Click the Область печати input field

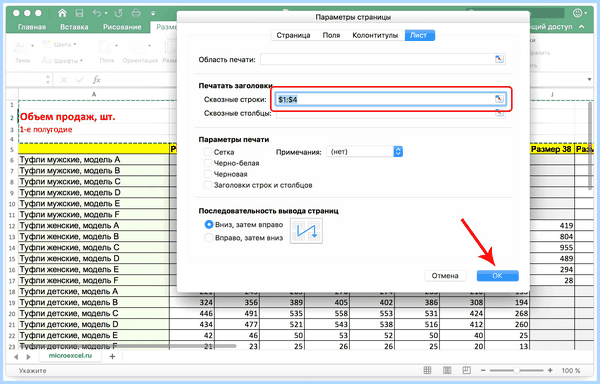coord(383,59)
